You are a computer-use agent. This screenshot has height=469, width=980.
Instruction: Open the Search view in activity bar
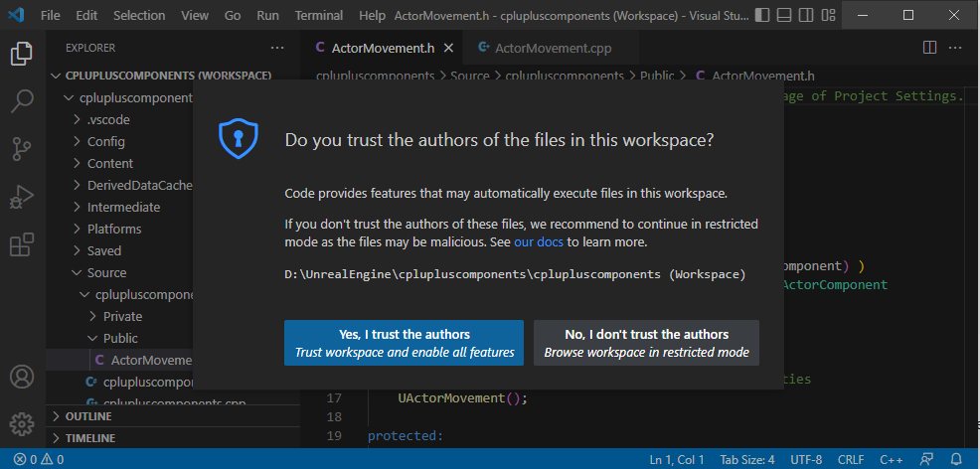pos(22,101)
